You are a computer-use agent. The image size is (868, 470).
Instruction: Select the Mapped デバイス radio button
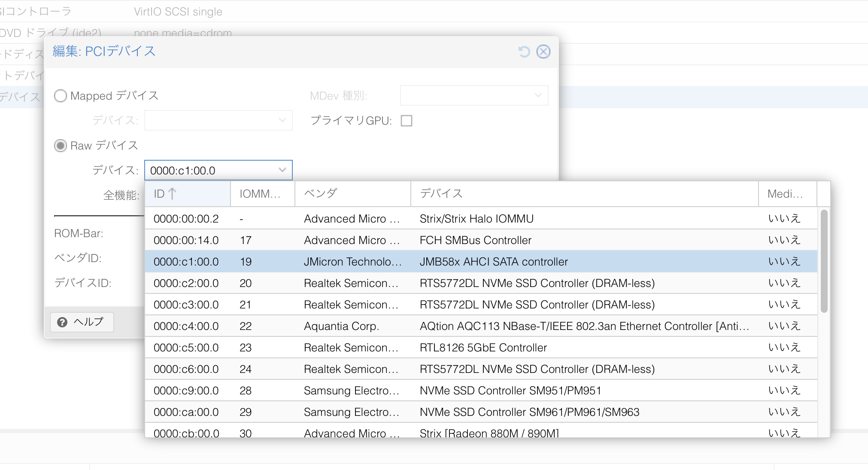coord(61,95)
